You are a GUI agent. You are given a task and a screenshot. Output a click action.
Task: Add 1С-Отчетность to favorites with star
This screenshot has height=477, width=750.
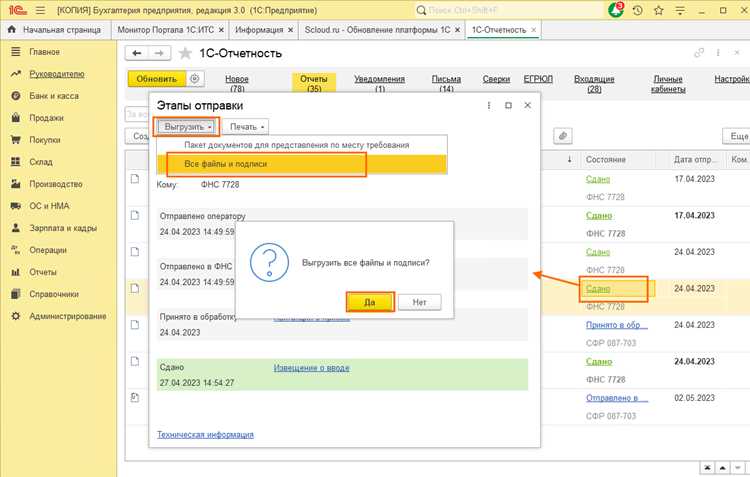[185, 53]
